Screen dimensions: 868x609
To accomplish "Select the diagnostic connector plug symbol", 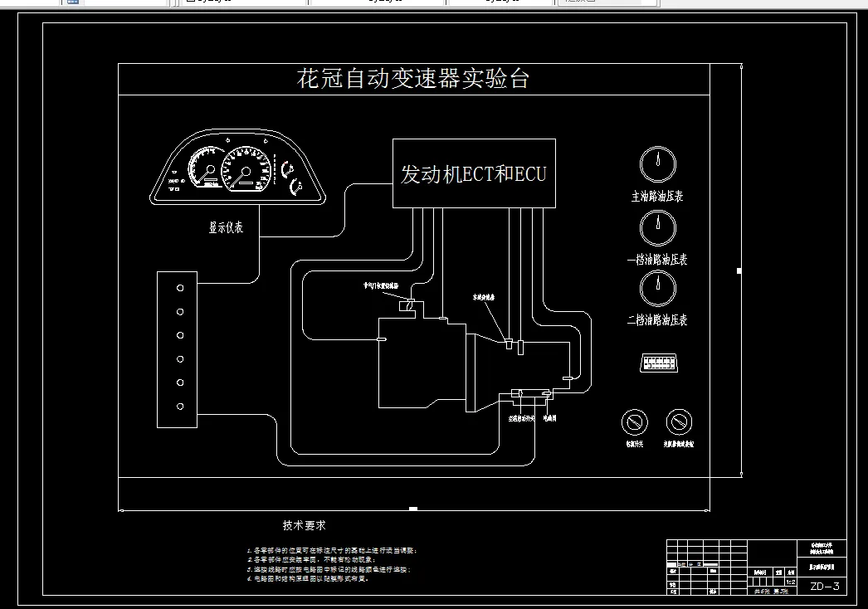I will [x=659, y=363].
